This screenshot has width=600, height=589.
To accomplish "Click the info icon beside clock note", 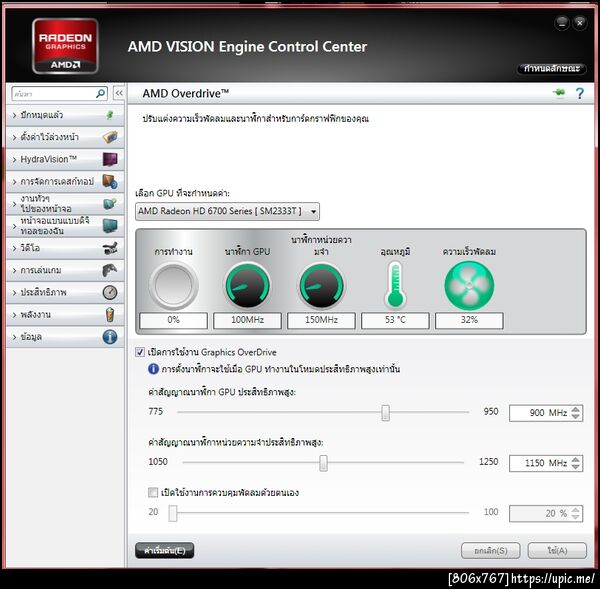I will point(153,369).
